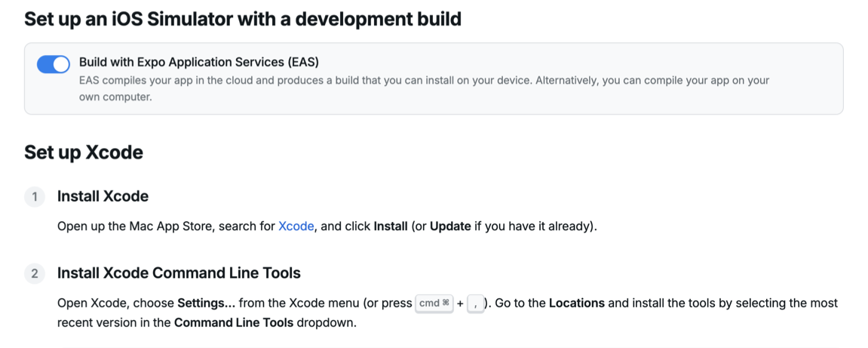This screenshot has height=348, width=868.
Task: Toggle the Build with EAS switch
Action: tap(53, 64)
